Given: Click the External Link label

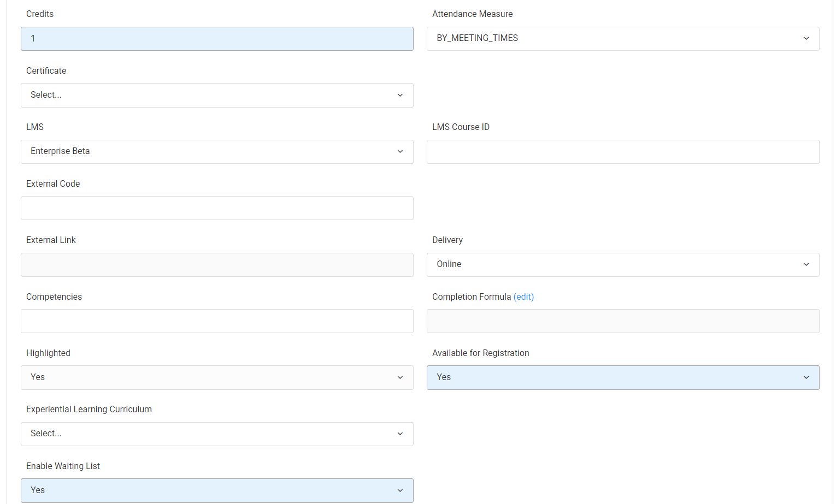Looking at the screenshot, I should click(51, 240).
